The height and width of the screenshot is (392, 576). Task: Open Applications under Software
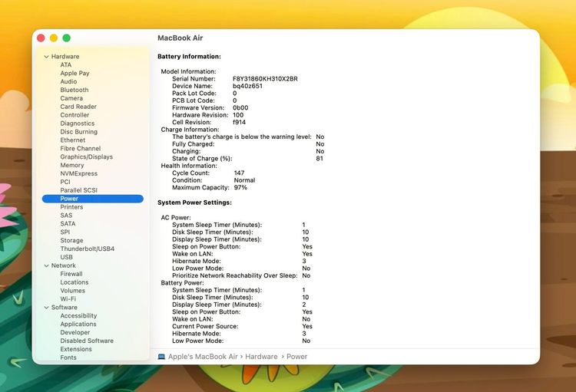pos(78,324)
